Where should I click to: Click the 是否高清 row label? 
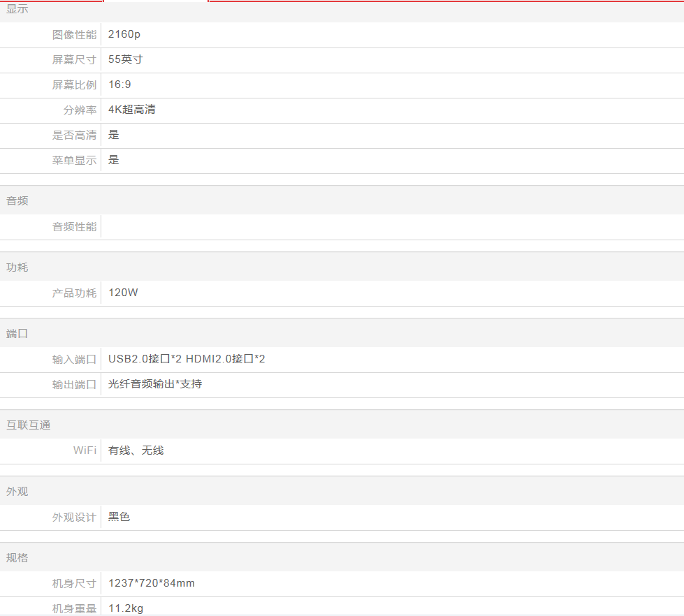coord(74,135)
